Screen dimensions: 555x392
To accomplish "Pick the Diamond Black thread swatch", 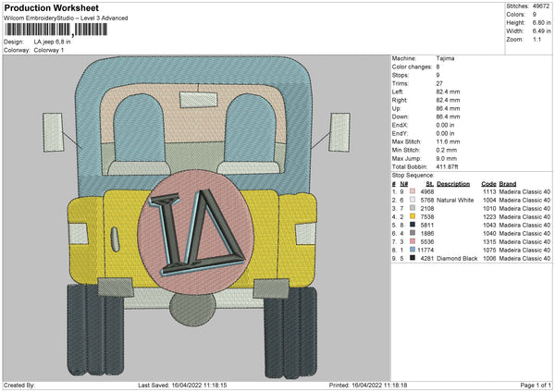I will (412, 258).
